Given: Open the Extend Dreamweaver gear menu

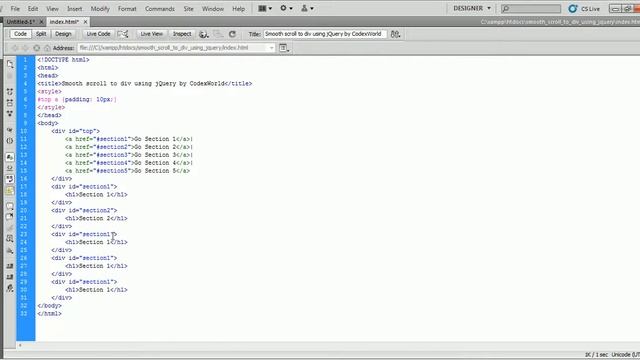Looking at the screenshot, I should (286, 8).
